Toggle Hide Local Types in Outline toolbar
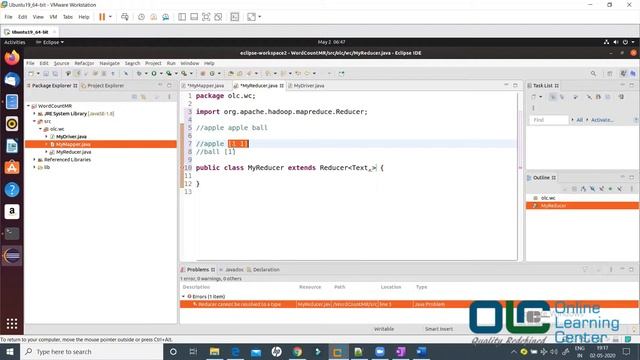Image resolution: width=640 pixels, height=360 pixels. click(619, 189)
